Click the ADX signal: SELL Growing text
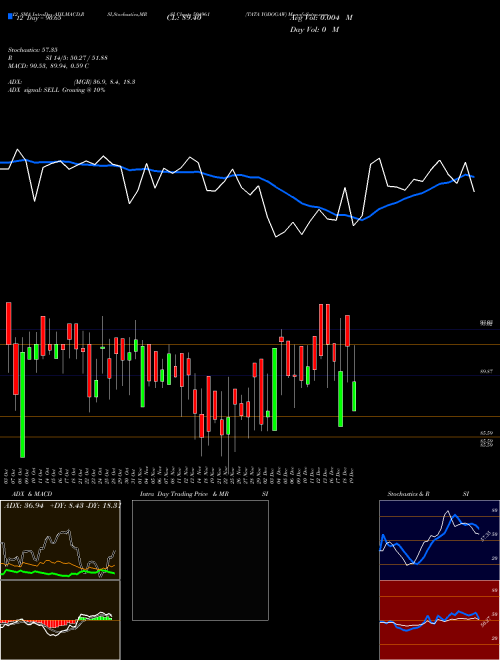Screen dimensions: 500x660 coord(56,90)
